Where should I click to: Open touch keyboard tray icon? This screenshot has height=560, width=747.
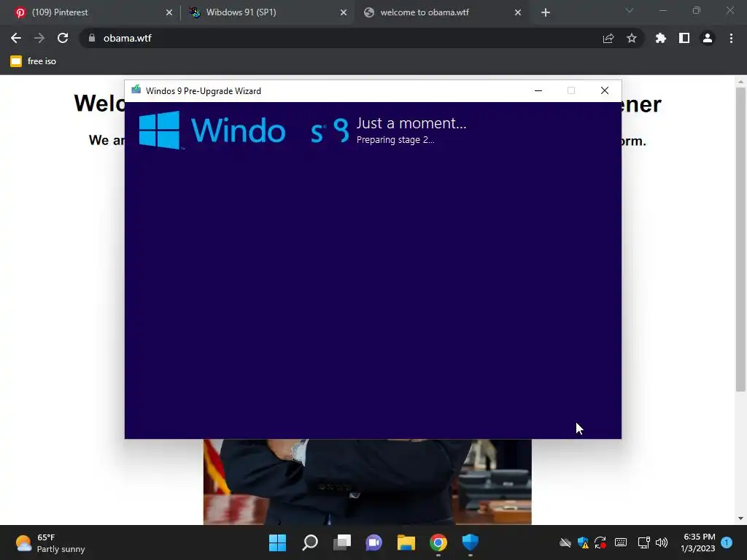(x=621, y=542)
